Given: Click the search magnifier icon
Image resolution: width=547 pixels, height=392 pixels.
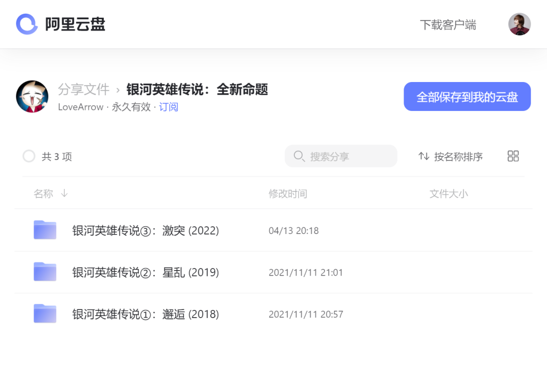Looking at the screenshot, I should [x=299, y=156].
